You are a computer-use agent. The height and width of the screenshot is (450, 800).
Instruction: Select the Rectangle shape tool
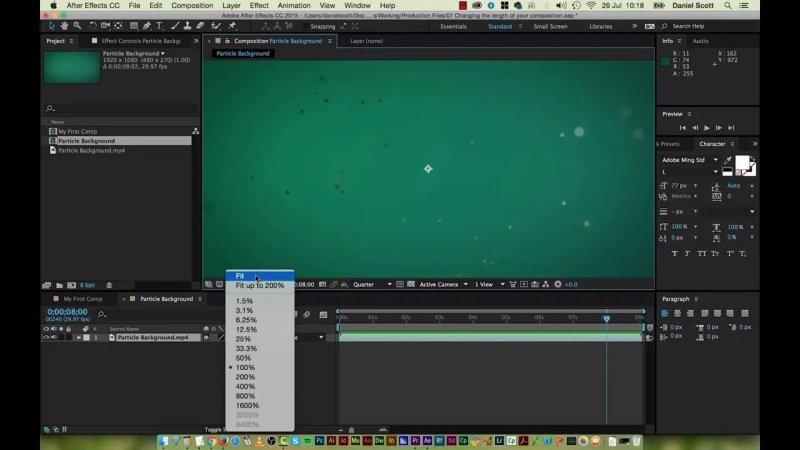pyautogui.click(x=134, y=26)
